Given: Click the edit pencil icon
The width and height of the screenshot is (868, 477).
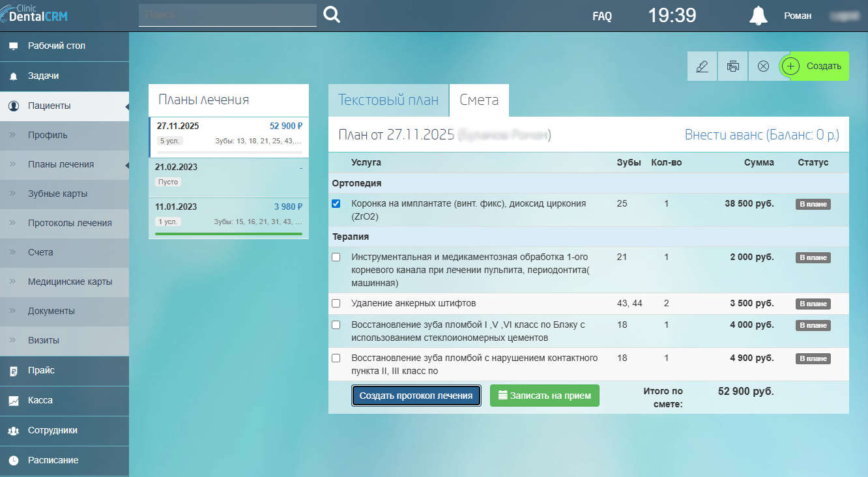Looking at the screenshot, I should [702, 66].
